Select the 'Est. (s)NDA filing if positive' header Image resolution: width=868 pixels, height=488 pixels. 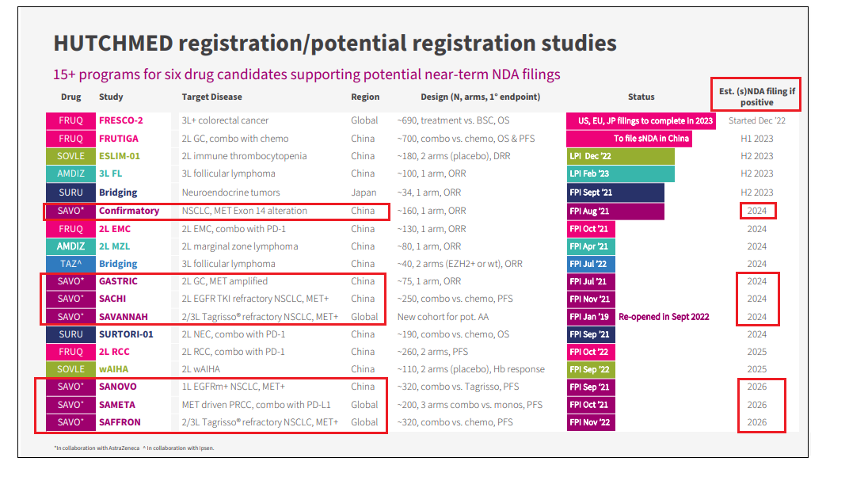click(x=756, y=97)
